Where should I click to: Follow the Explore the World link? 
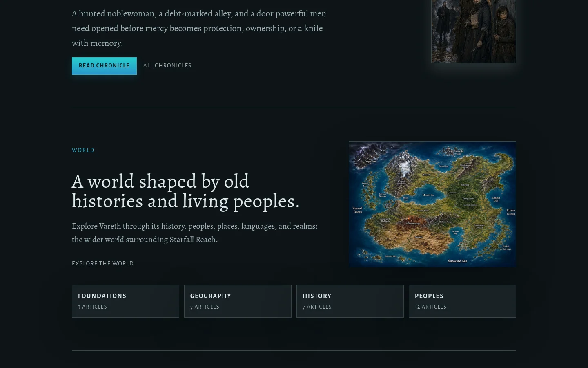coord(102,263)
